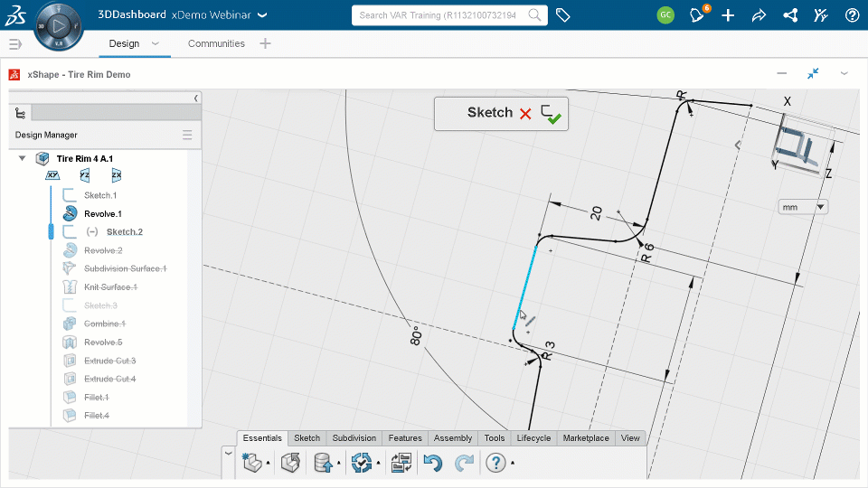Click the tree view icon in Design Manager

(21, 114)
